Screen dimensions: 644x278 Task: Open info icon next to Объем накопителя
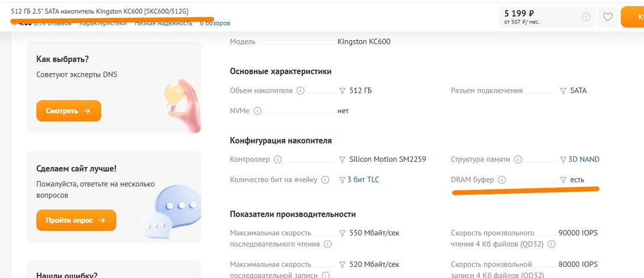point(300,91)
